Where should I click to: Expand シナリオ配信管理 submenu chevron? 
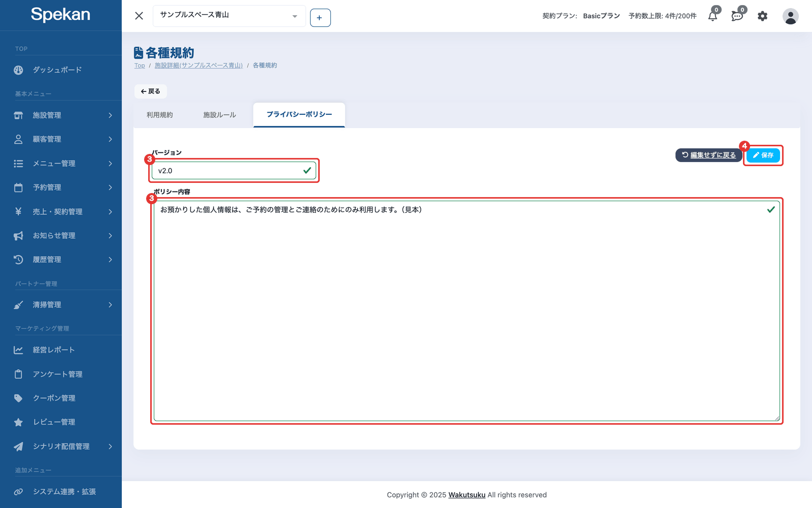(110, 447)
